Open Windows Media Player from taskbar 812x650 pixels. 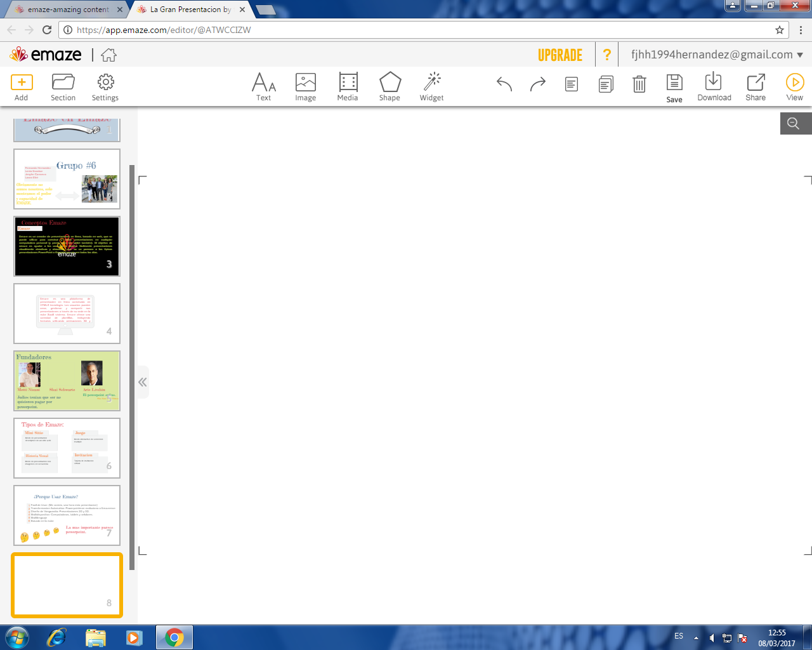(x=134, y=637)
